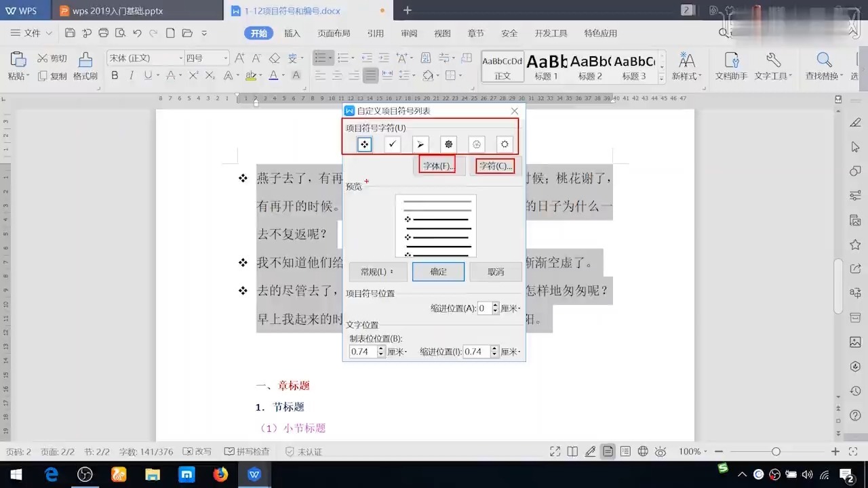Click the 新样式 (New Style) icon
Viewport: 868px width, 488px height.
coord(687,61)
